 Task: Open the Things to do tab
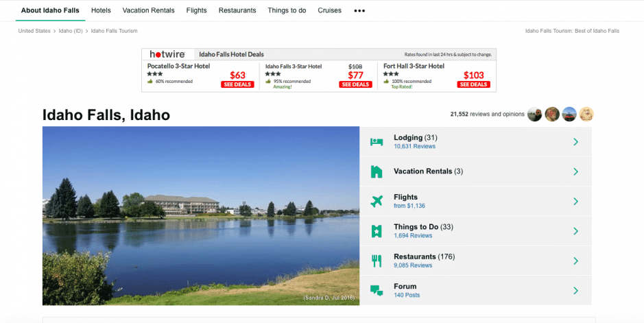coord(287,10)
